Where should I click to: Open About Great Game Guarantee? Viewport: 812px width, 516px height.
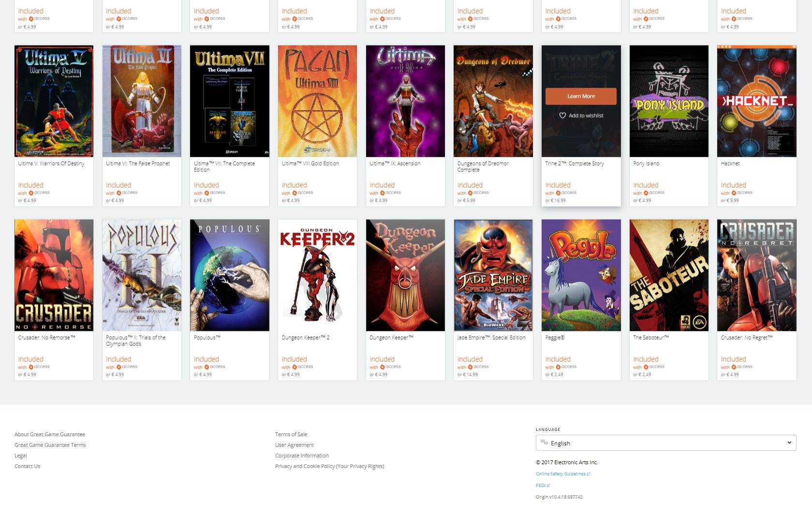click(x=50, y=434)
